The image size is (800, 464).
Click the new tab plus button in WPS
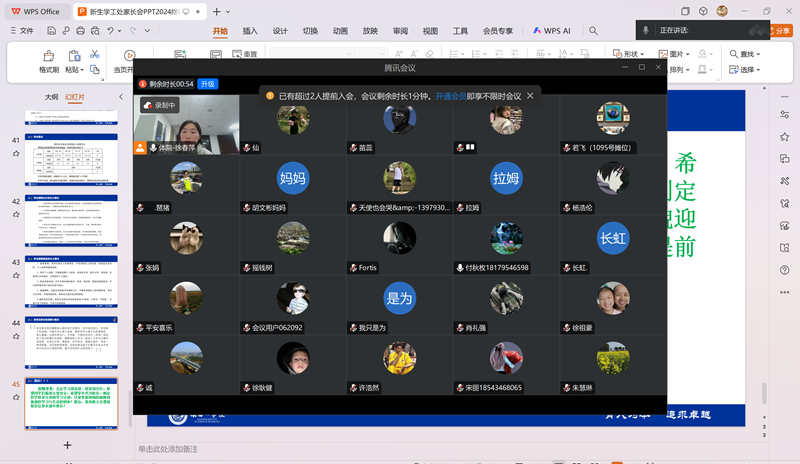tap(216, 11)
